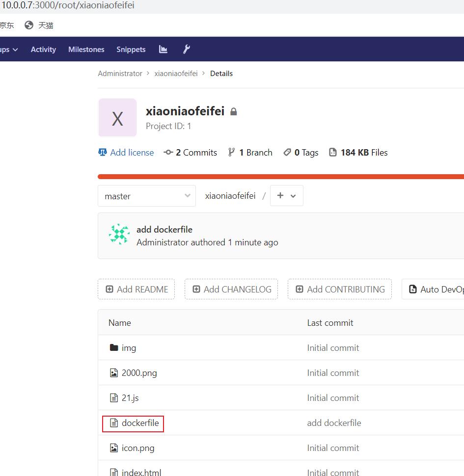Click the Add license link
Screen dimensions: 464x476
pyautogui.click(x=132, y=153)
